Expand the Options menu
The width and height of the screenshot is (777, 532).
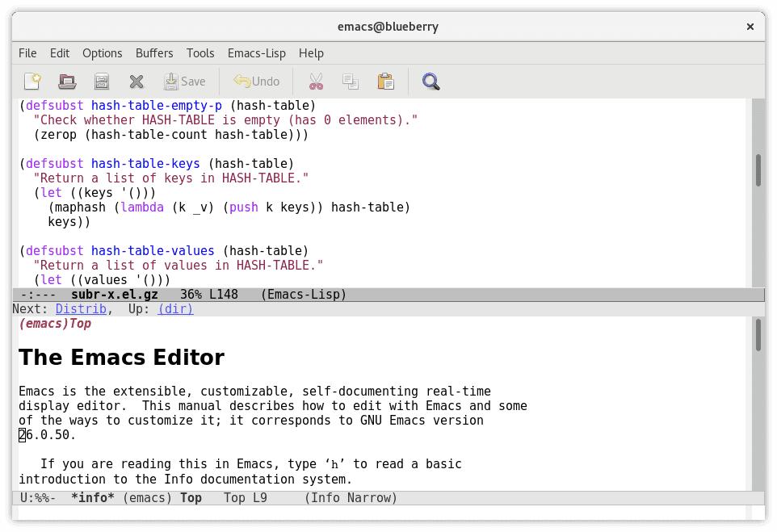pos(102,53)
